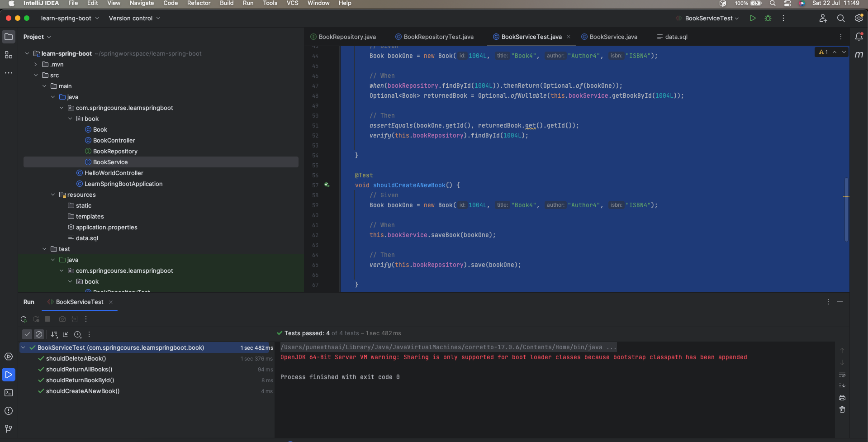The width and height of the screenshot is (868, 442).
Task: Collapse the BookServiceTest results node
Action: [23, 347]
